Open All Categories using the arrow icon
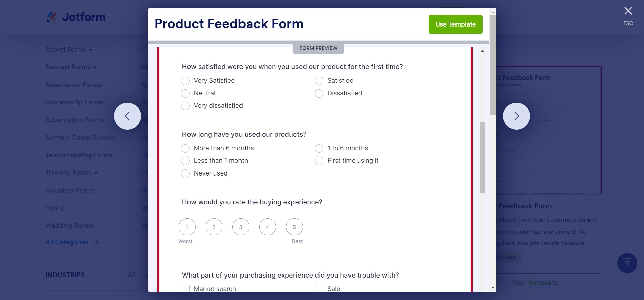 pyautogui.click(x=95, y=242)
